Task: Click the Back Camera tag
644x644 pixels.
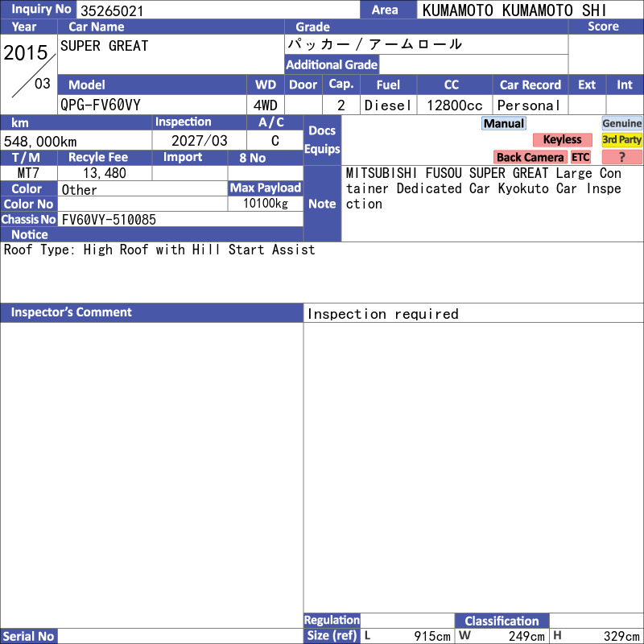Action: pos(530,157)
